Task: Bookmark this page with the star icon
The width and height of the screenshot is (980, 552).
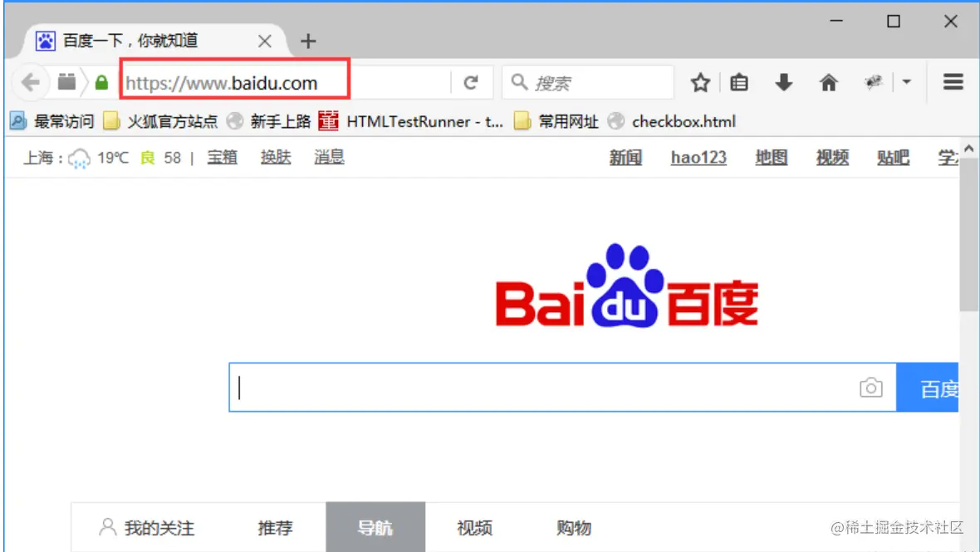Action: 700,82
